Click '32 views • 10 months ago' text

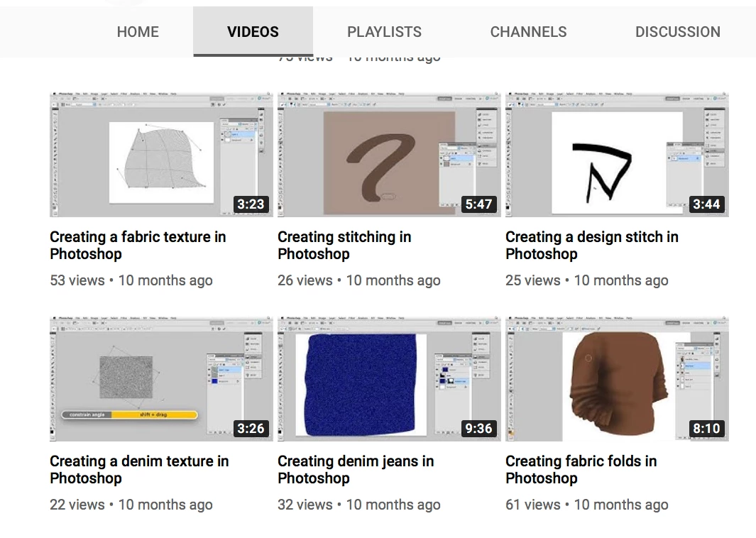tap(359, 504)
